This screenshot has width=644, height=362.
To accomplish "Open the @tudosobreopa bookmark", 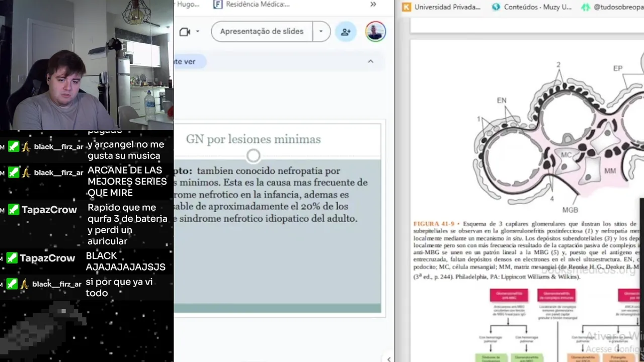I will (x=612, y=7).
